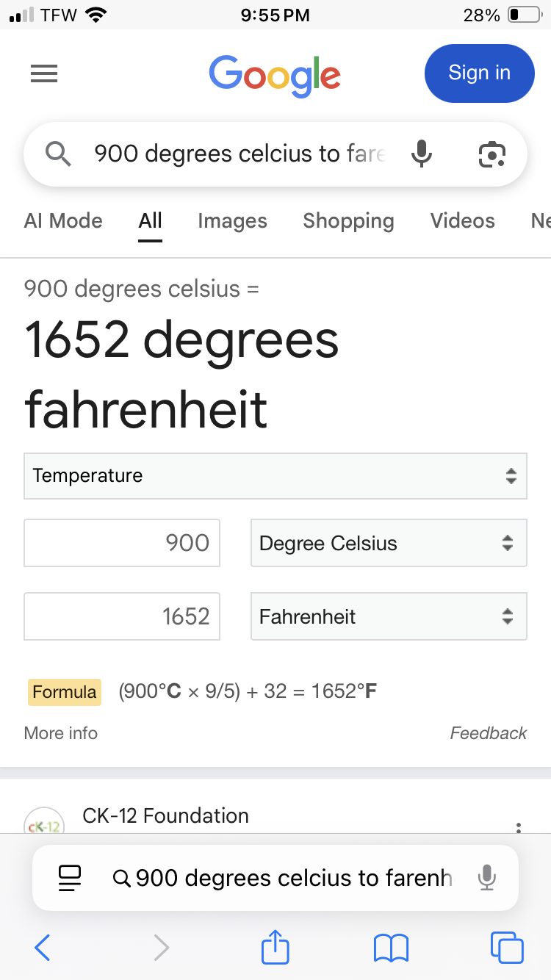The height and width of the screenshot is (980, 551).
Task: Tap microphone in Safari address bar
Action: (486, 878)
